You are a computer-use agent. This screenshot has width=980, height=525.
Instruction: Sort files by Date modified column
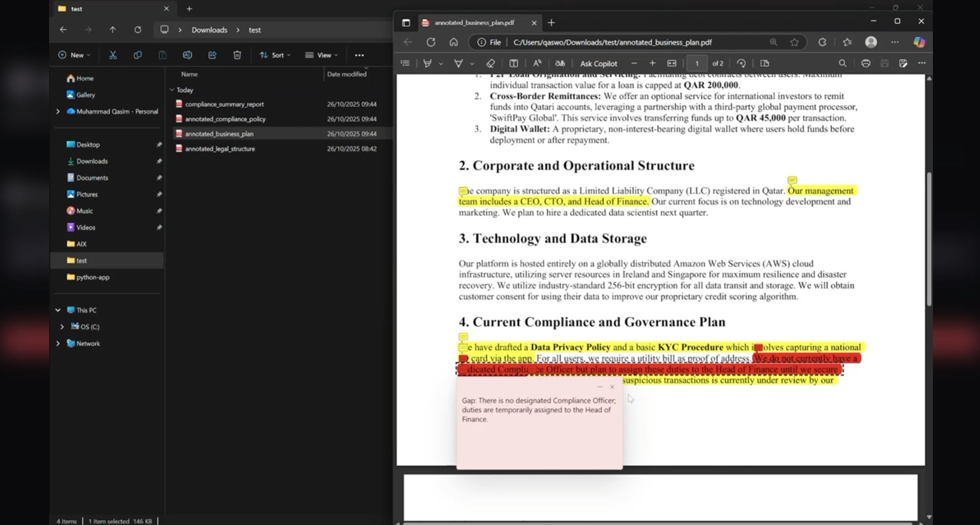click(x=347, y=74)
